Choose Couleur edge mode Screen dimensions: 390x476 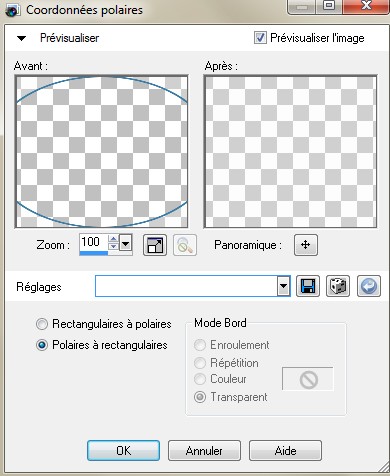click(200, 379)
